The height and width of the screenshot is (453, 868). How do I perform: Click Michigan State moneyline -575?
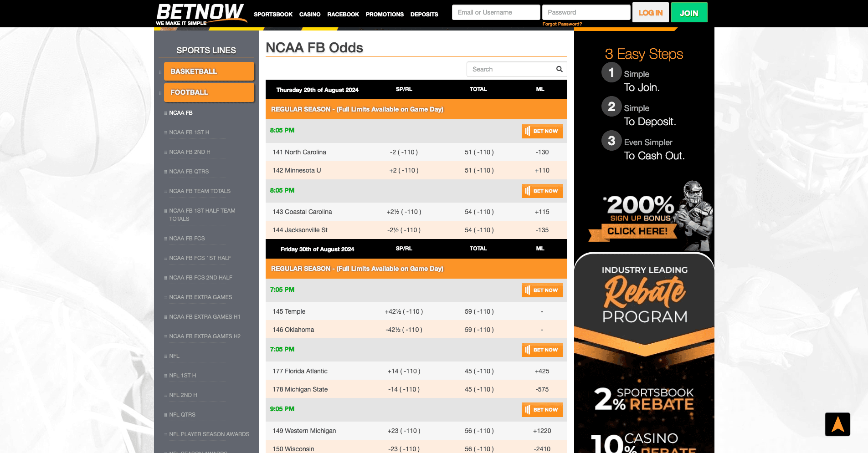click(542, 390)
